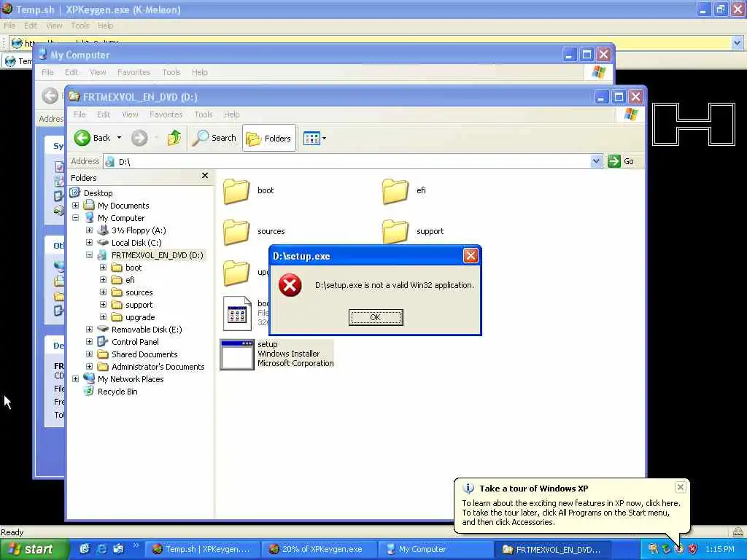Select Removable Disk (E:) in the tree
Screen dimensions: 747x560
click(147, 330)
